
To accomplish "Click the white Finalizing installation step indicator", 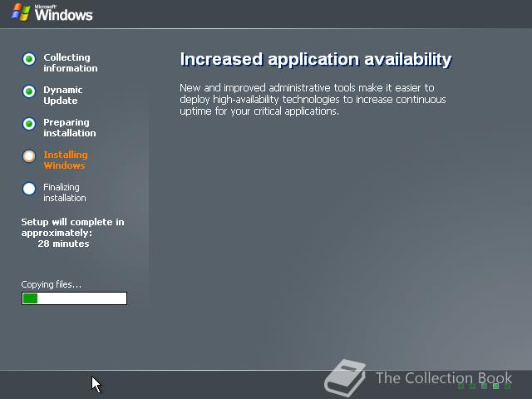I will 29,189.
